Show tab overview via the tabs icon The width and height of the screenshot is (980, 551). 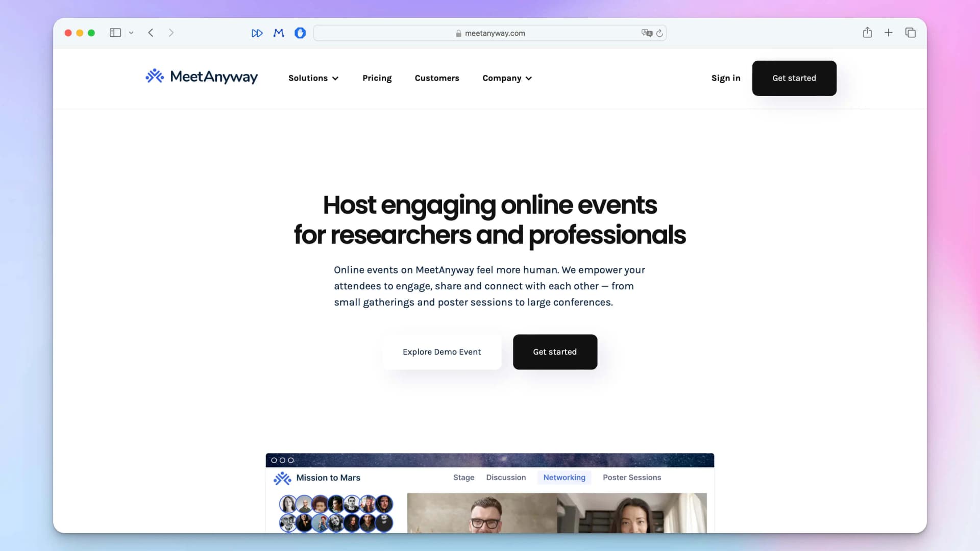(911, 32)
